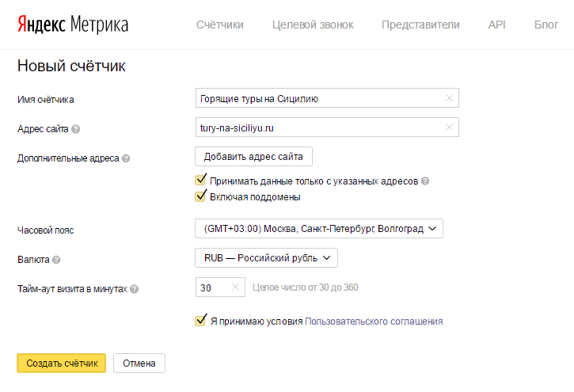
Task: Open the Представители navigation item
Action: click(x=420, y=25)
